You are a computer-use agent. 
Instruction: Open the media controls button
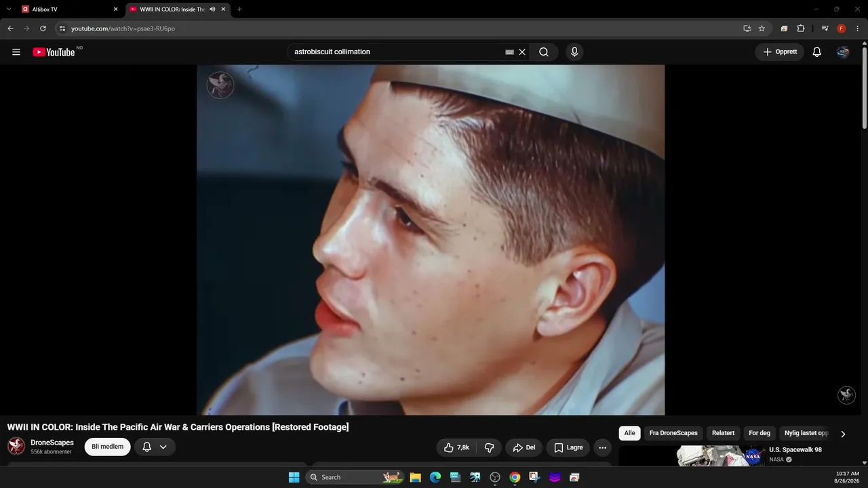coord(825,28)
